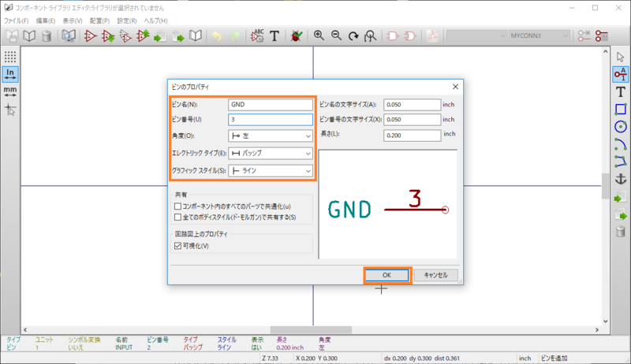Click the Redo arrow icon
631x364 pixels.
click(234, 35)
